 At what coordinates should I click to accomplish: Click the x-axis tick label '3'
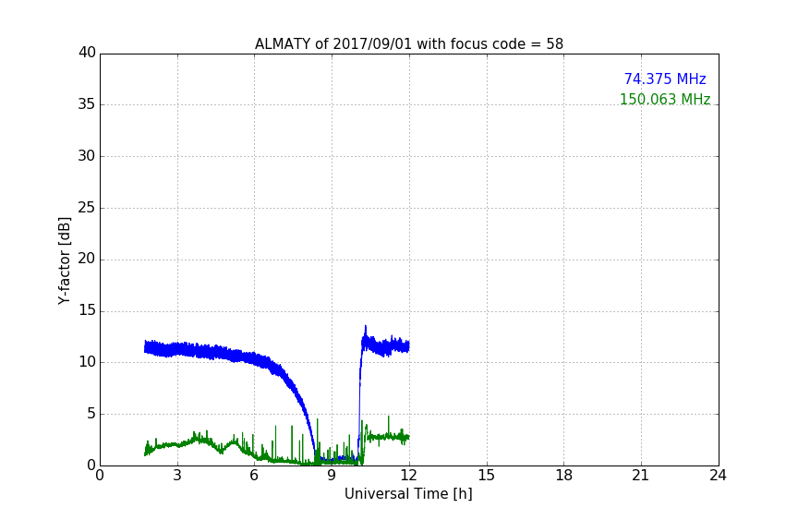pyautogui.click(x=177, y=476)
